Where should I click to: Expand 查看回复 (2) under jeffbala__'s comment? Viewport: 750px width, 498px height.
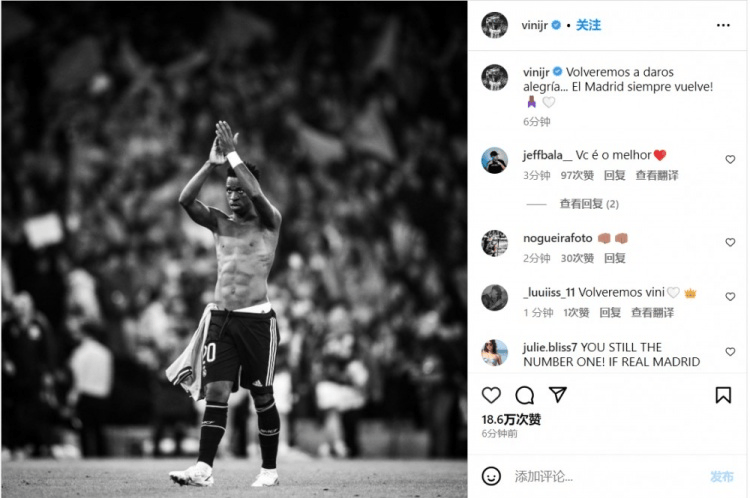tap(589, 204)
